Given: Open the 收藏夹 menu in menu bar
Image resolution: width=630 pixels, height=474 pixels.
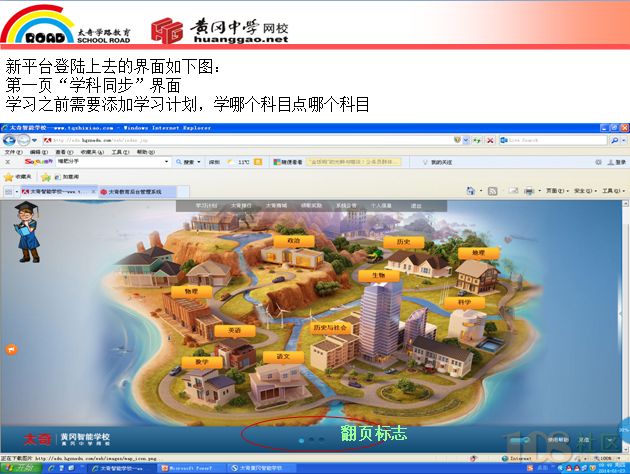Looking at the screenshot, I should pos(92,152).
